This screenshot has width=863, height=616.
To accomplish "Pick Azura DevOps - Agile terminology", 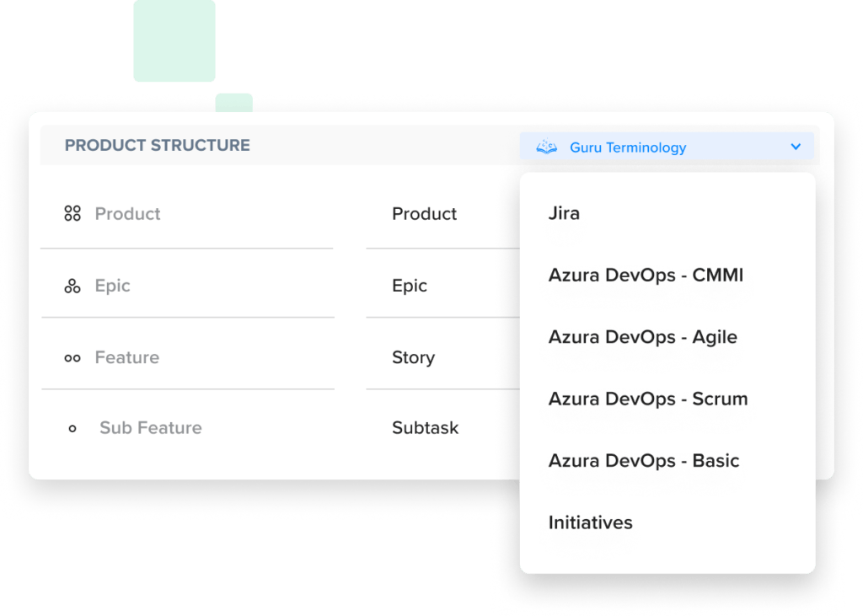I will pos(642,337).
